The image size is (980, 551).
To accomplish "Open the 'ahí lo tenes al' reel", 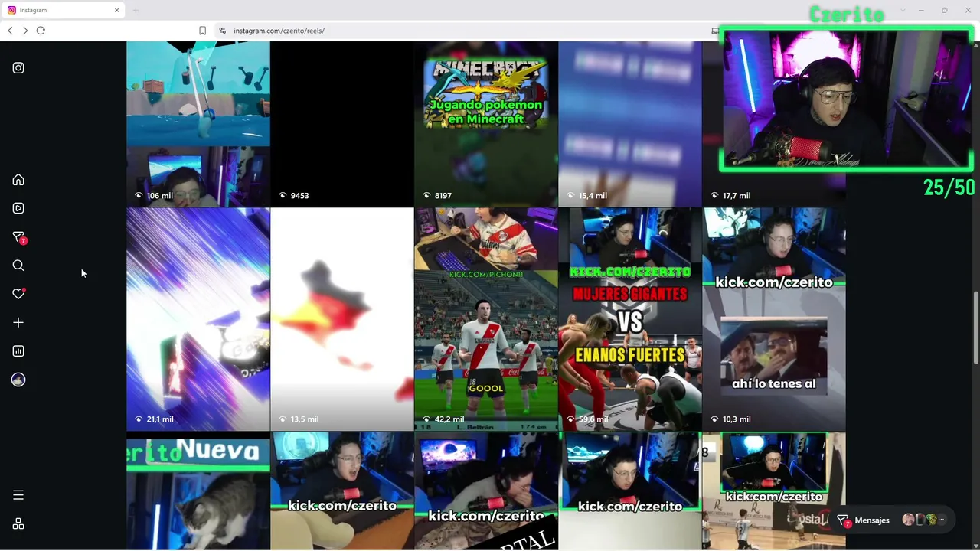I will [774, 319].
